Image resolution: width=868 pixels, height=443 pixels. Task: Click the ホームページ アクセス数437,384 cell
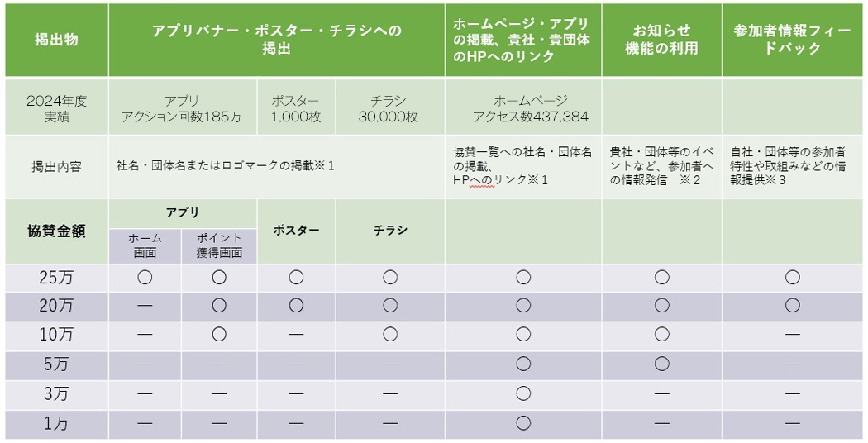(523, 108)
